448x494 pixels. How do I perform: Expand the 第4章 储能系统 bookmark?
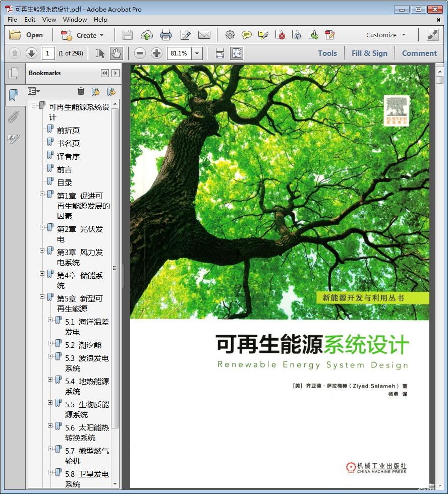pyautogui.click(x=42, y=273)
